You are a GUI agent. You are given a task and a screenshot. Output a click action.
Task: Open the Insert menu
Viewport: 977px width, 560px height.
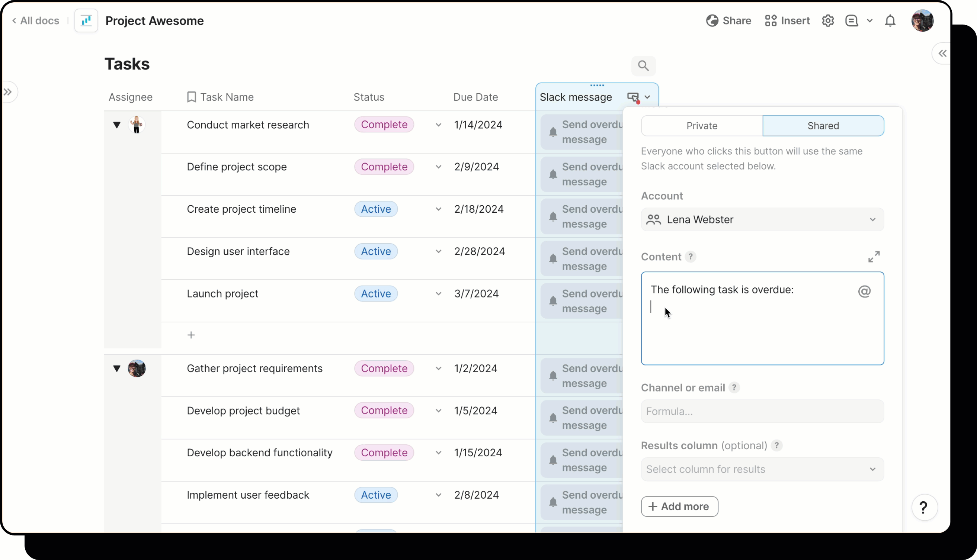click(787, 21)
